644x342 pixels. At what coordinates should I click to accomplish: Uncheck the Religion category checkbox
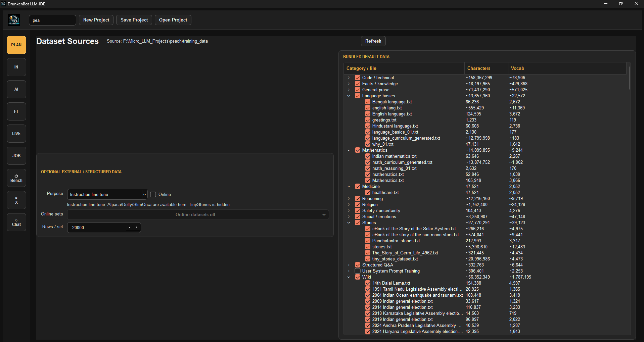pos(358,204)
